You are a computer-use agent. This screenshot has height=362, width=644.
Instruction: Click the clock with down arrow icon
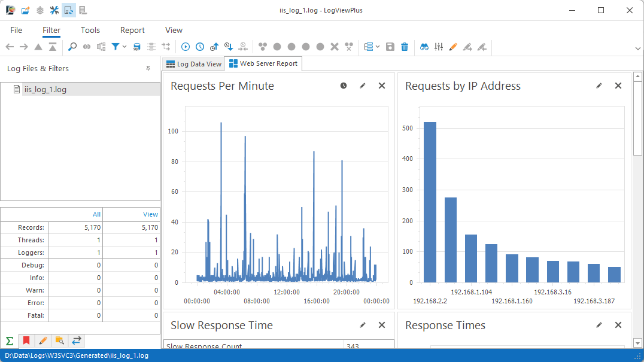229,47
